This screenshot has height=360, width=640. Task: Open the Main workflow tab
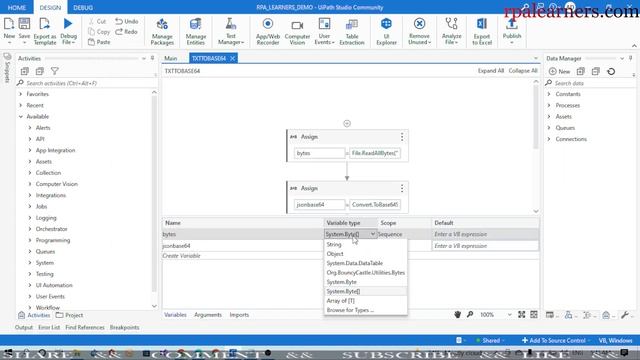click(x=171, y=58)
